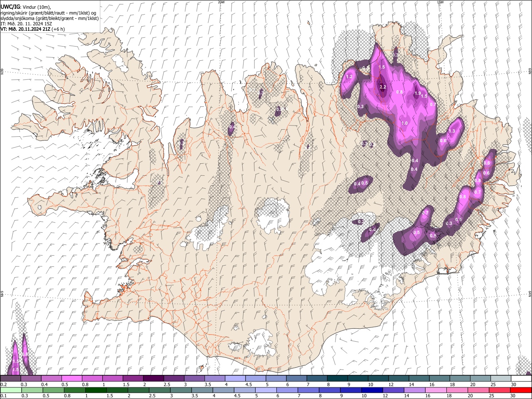
Task: Click the 1.2 precipitation value on the map
Action: pos(349,76)
